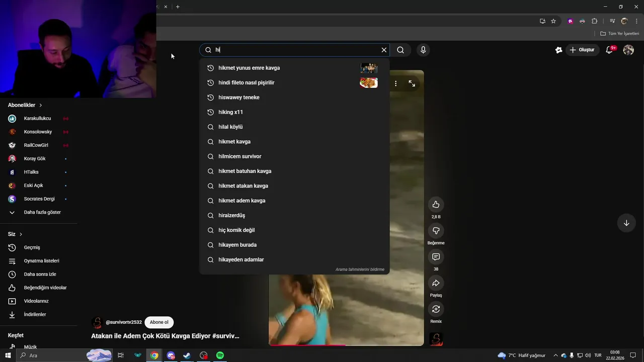Select suggestion hiswawey teneke
The image size is (644, 362).
click(x=294, y=98)
